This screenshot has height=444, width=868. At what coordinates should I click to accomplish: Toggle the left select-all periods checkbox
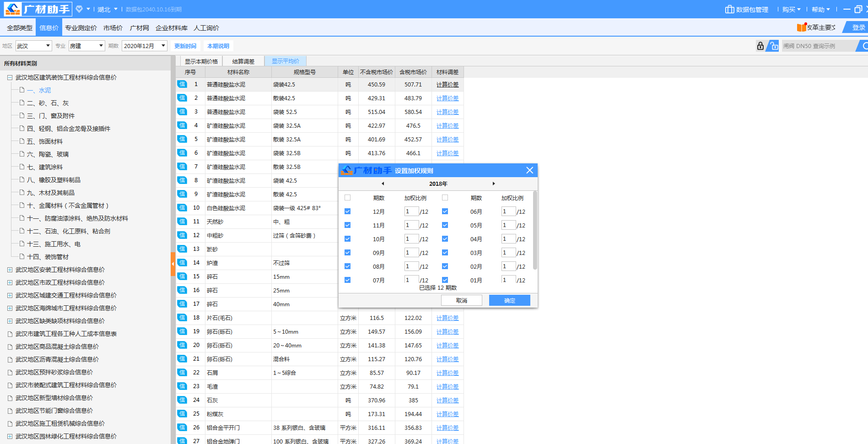pos(347,198)
